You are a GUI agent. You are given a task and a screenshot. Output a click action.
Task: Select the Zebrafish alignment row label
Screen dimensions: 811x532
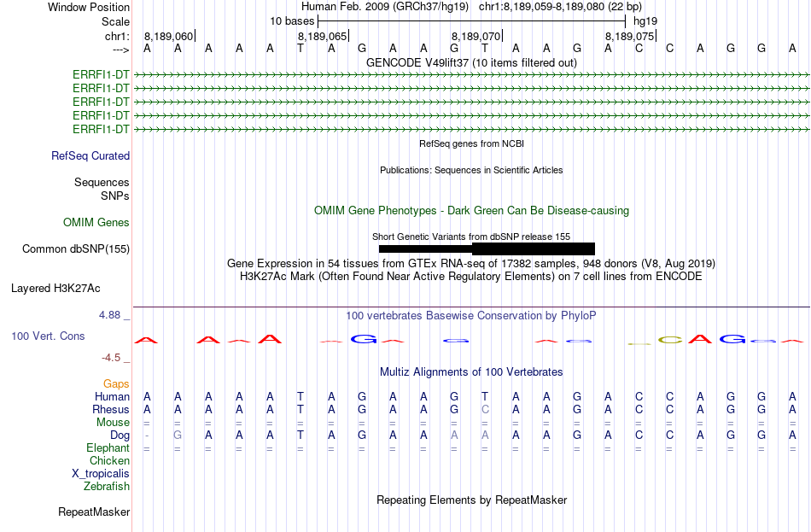[107, 487]
